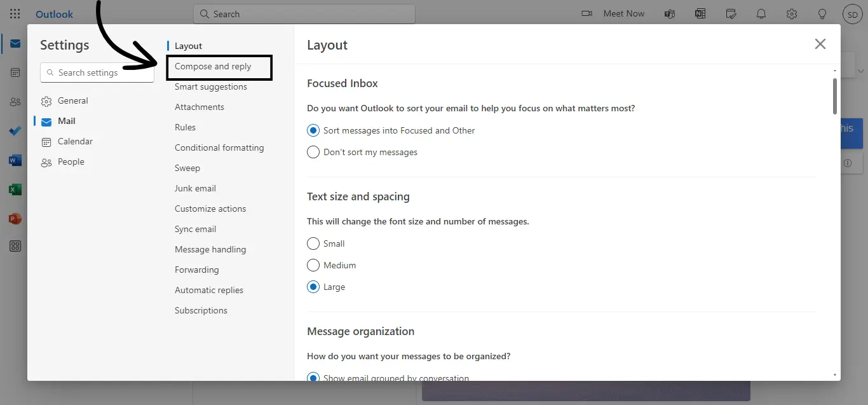Open Smart suggestions settings
This screenshot has width=868, height=405.
point(211,86)
